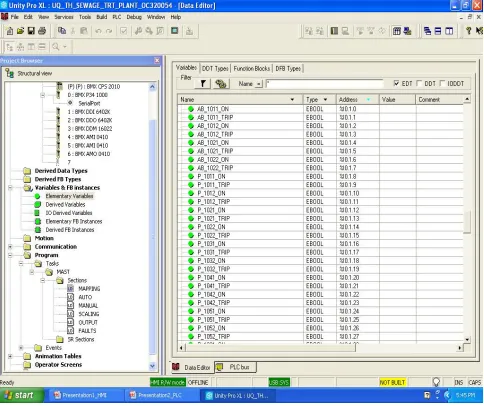Click the Validate checkmark toolbar icon

tap(123, 31)
